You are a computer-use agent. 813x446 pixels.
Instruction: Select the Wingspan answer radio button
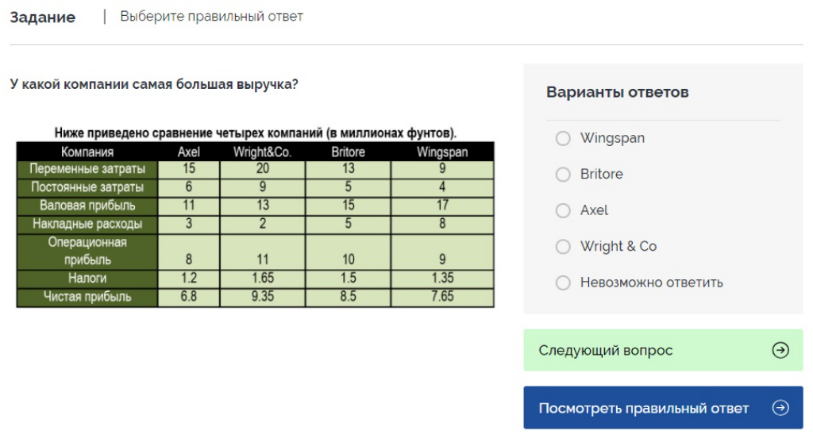(x=563, y=138)
